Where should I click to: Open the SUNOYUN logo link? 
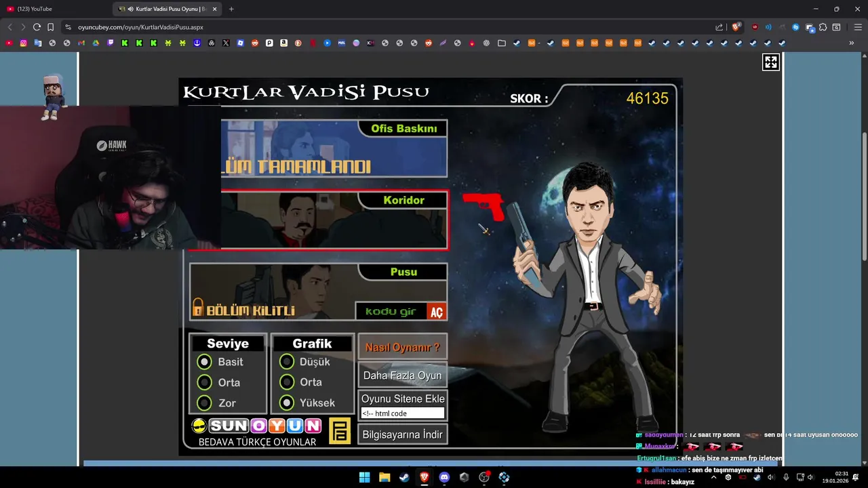click(x=256, y=426)
